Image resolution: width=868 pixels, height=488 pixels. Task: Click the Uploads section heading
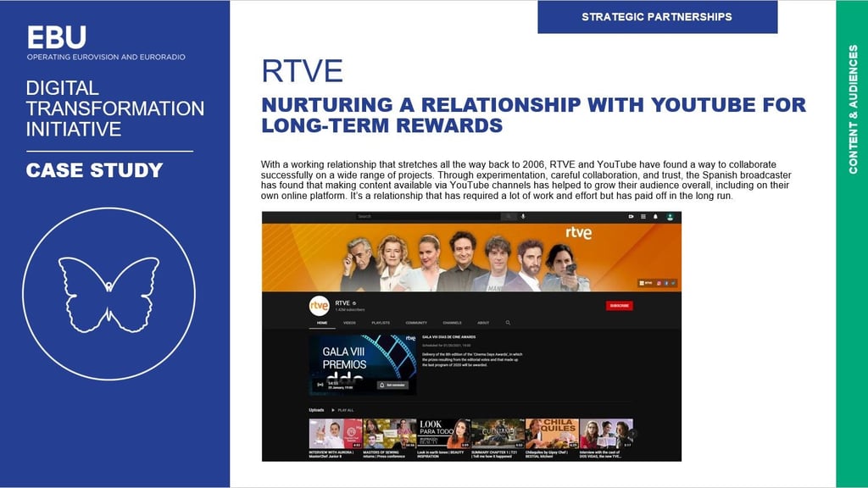pos(316,410)
